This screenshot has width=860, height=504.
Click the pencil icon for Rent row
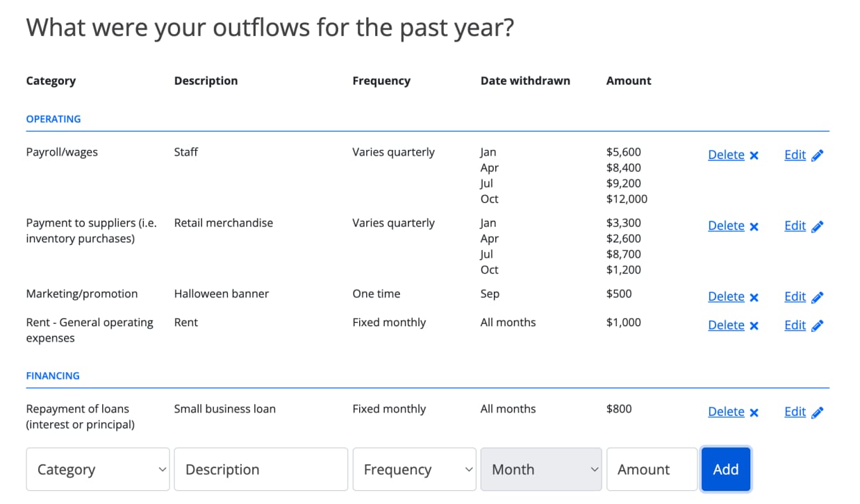pos(818,326)
